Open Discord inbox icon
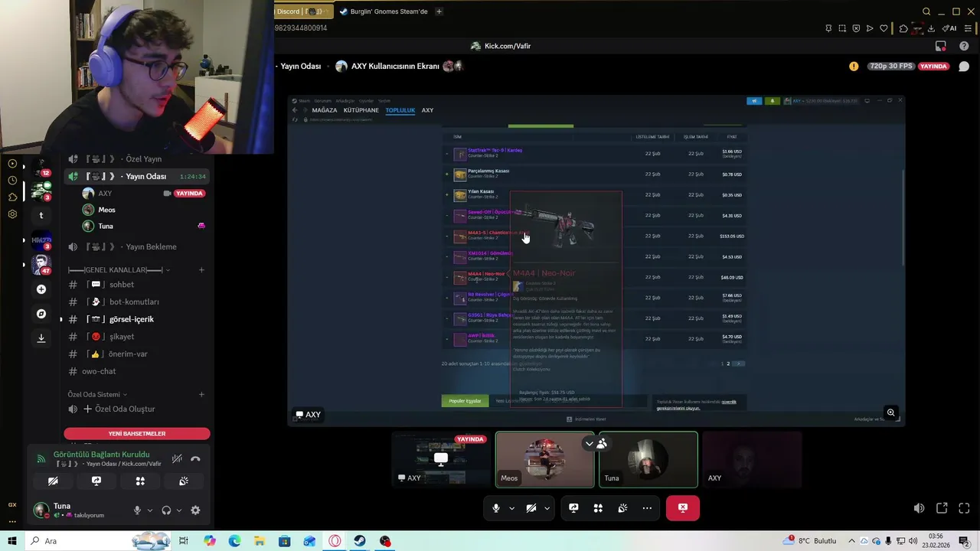 click(941, 46)
